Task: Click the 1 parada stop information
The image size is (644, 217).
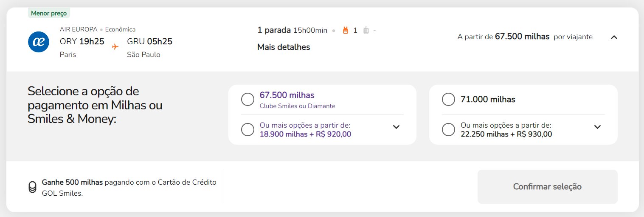Action: tap(274, 30)
